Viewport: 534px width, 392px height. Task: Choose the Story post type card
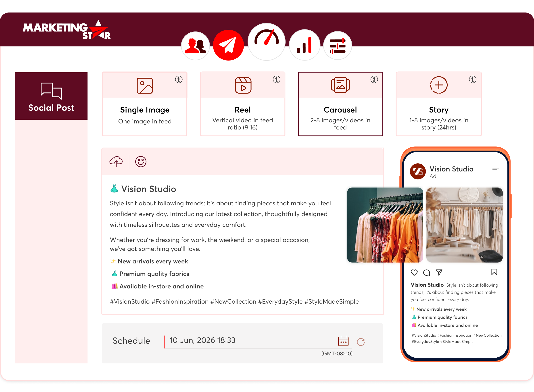point(439,104)
